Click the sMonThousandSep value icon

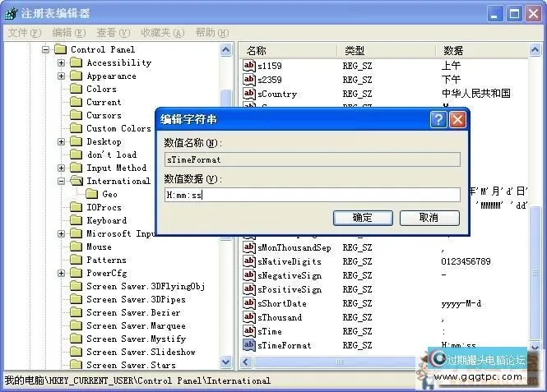249,247
